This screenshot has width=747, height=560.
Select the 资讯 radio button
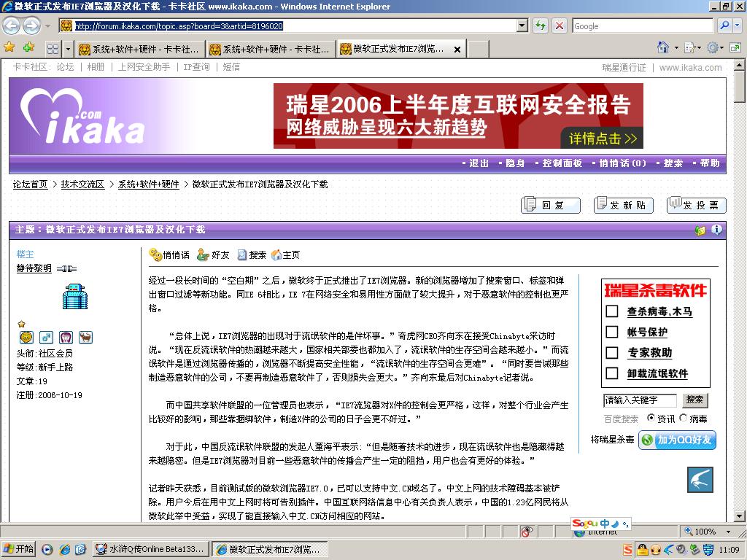click(x=651, y=418)
